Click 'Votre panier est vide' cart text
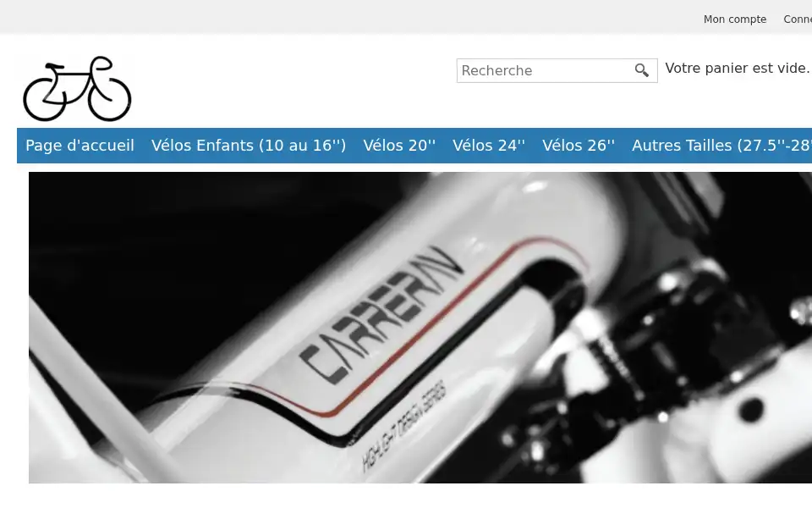This screenshot has width=812, height=508. pyautogui.click(x=737, y=68)
